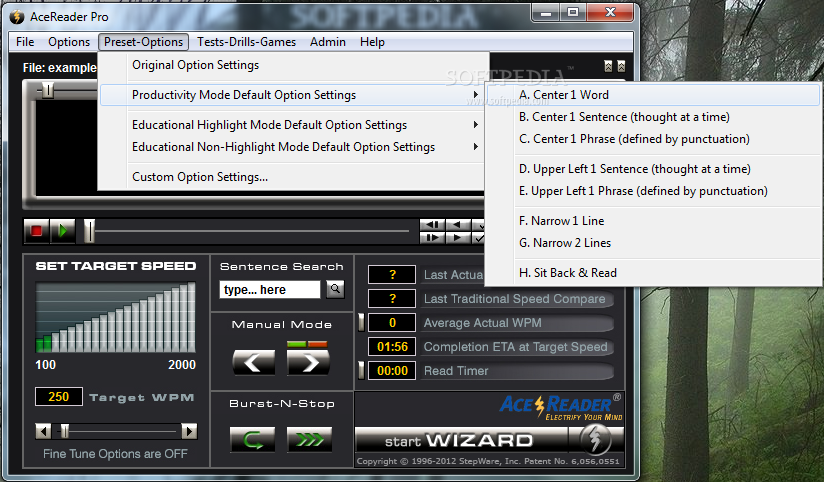Open the File menu
This screenshot has height=482, width=824.
point(25,42)
